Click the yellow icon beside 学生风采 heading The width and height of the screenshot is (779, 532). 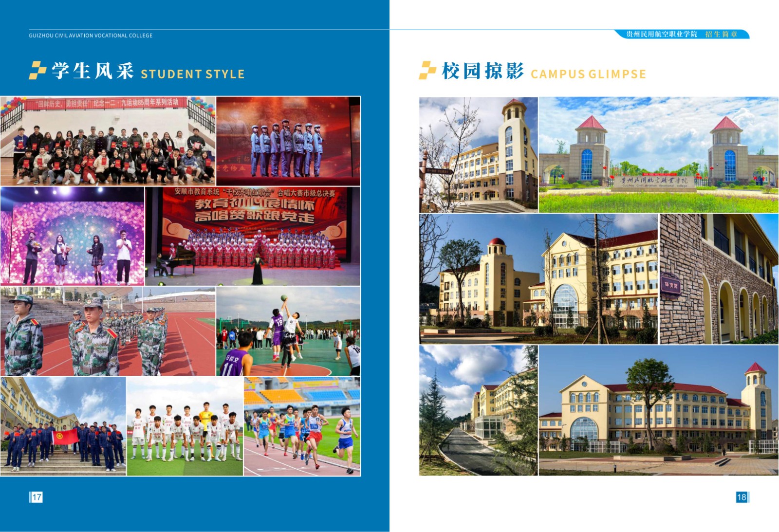37,70
